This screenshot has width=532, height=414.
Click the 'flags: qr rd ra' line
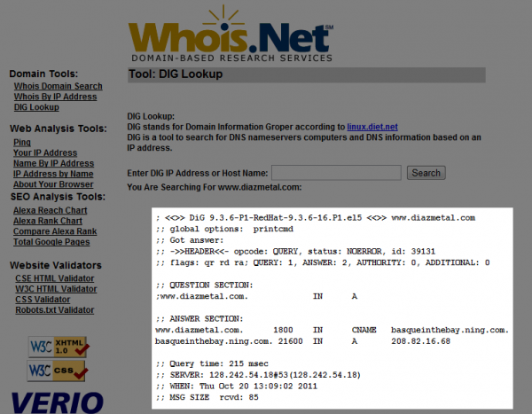point(323,262)
